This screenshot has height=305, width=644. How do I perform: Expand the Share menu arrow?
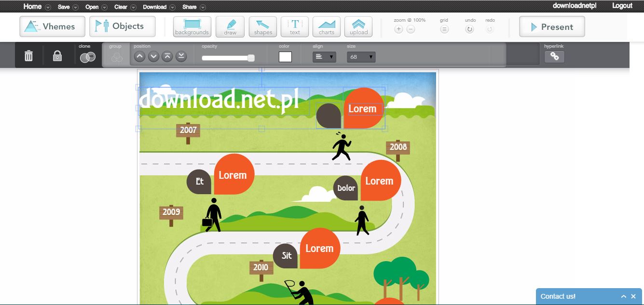pyautogui.click(x=203, y=7)
